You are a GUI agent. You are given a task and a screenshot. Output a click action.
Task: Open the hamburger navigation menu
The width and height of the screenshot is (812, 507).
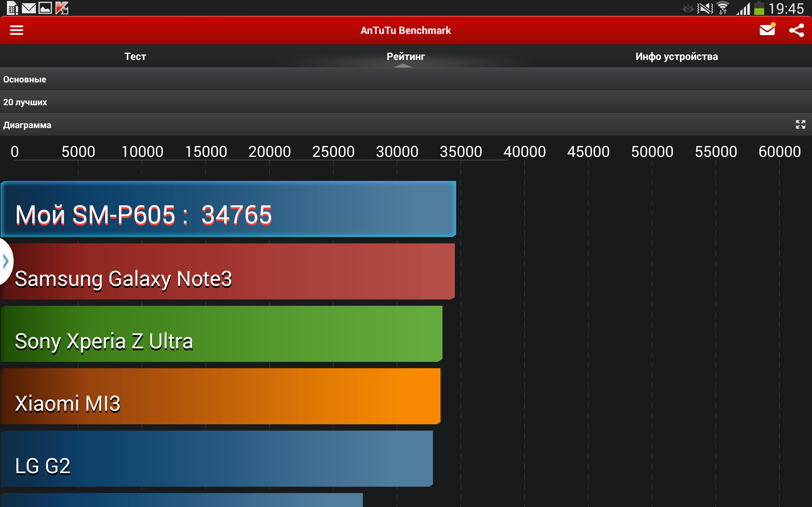[x=16, y=30]
